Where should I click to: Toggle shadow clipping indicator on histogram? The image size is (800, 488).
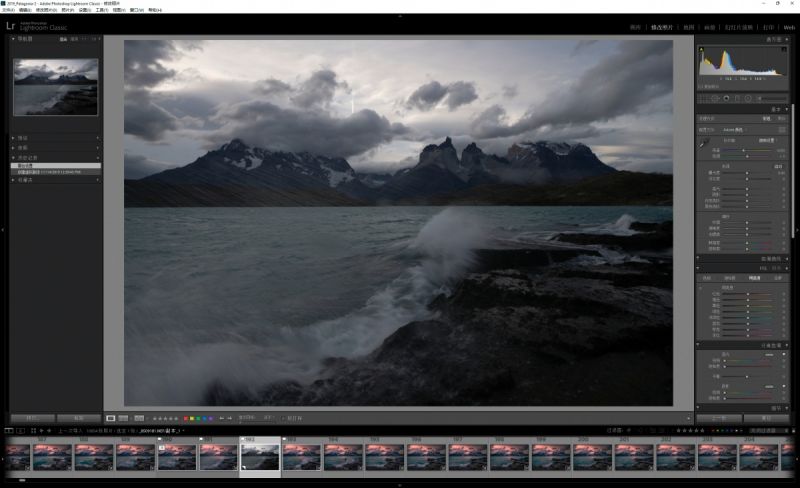701,50
